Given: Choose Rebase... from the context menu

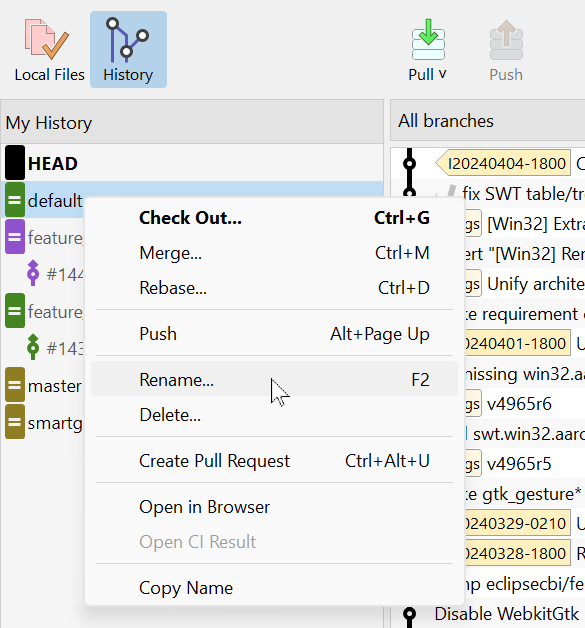Looking at the screenshot, I should tap(274, 288).
